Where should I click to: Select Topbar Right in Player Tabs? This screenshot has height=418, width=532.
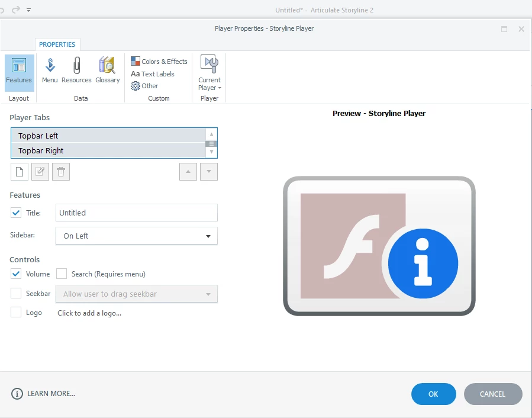pos(108,150)
